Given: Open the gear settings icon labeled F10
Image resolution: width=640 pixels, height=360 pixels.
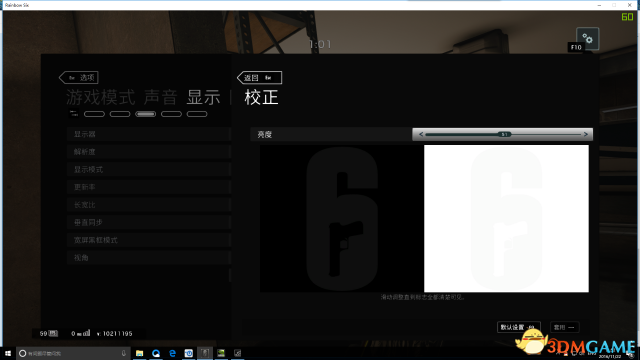Looking at the screenshot, I should pos(587,38).
